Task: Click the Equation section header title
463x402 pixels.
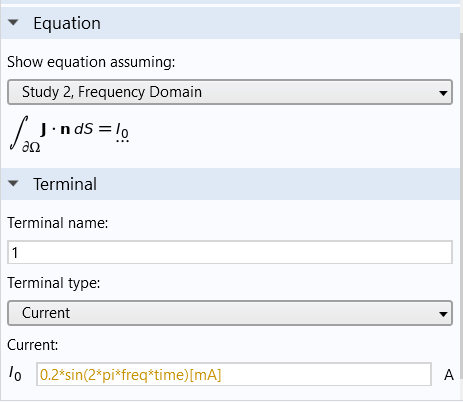Action: tap(67, 23)
